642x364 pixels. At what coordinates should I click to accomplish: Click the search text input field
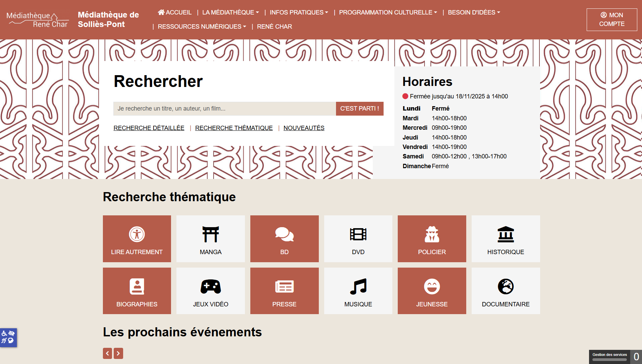pos(224,109)
